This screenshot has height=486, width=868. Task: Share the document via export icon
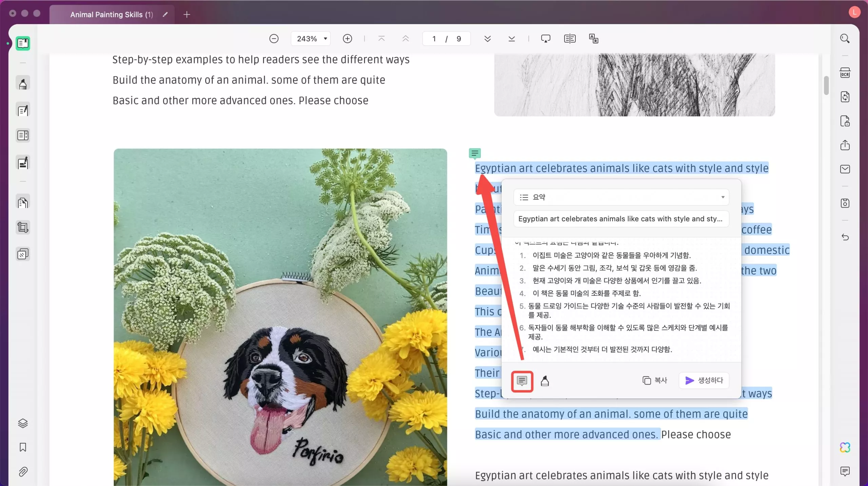845,145
